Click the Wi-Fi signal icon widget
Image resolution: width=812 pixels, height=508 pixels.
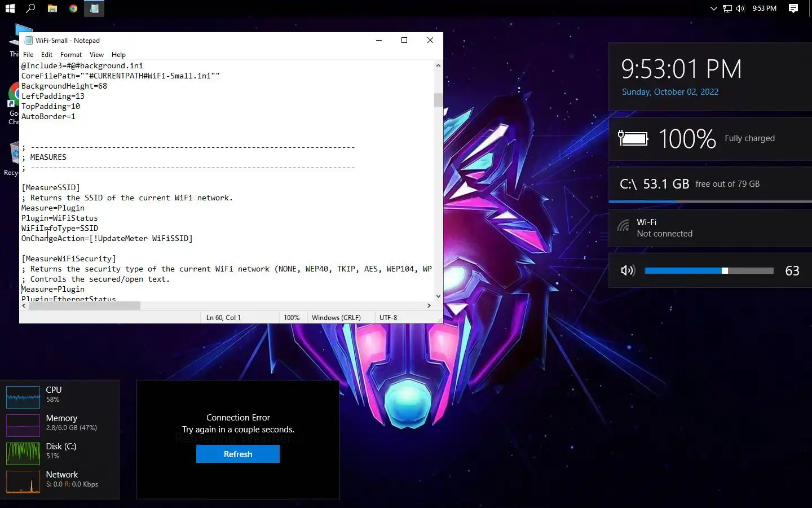(623, 226)
